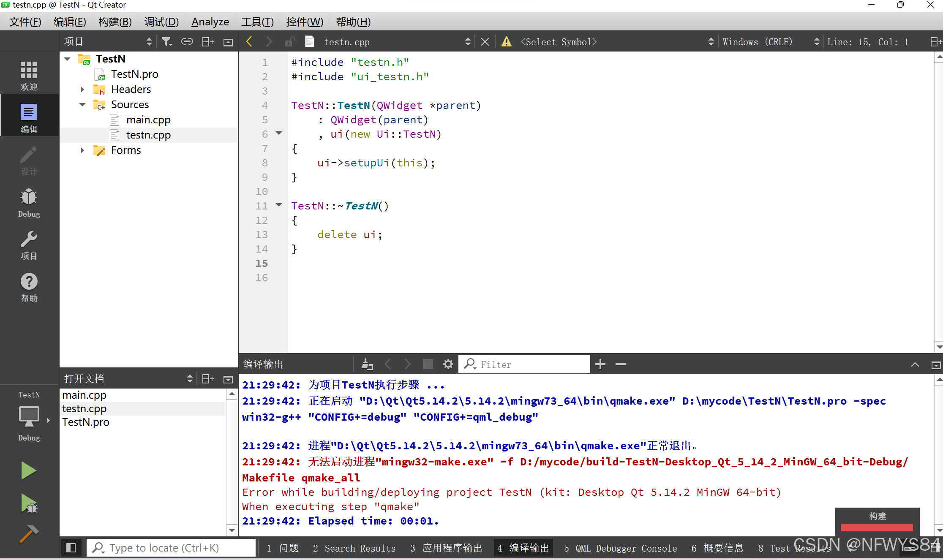This screenshot has width=943, height=560.
Task: Toggle left sidebar visibility button
Action: coord(71,548)
